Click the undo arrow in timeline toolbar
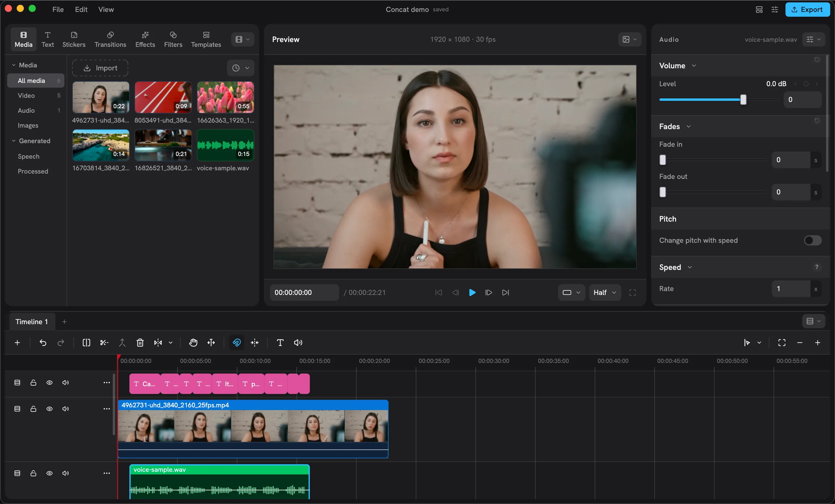835x504 pixels. pos(43,343)
